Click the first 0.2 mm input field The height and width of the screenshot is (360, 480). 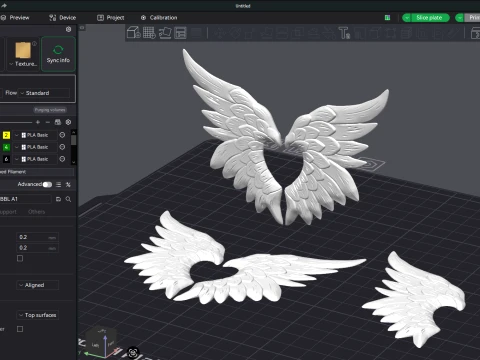(37, 237)
